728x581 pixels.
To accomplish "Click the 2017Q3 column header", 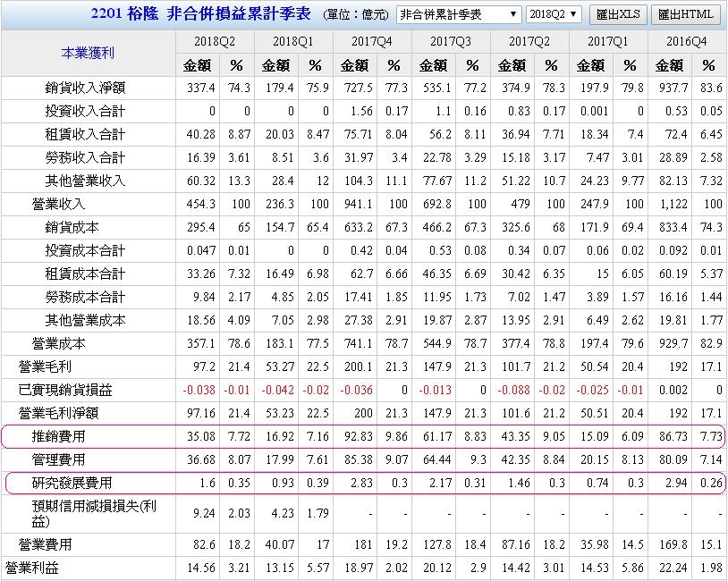I will [x=451, y=41].
